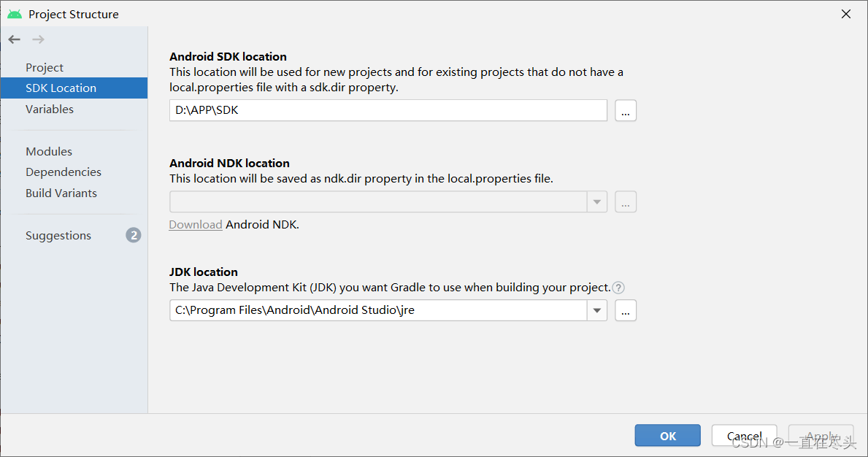Click the Cancel button
868x457 pixels.
[744, 435]
